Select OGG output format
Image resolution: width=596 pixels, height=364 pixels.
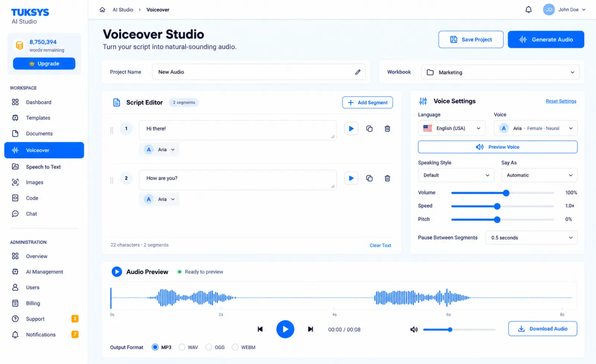click(x=209, y=347)
